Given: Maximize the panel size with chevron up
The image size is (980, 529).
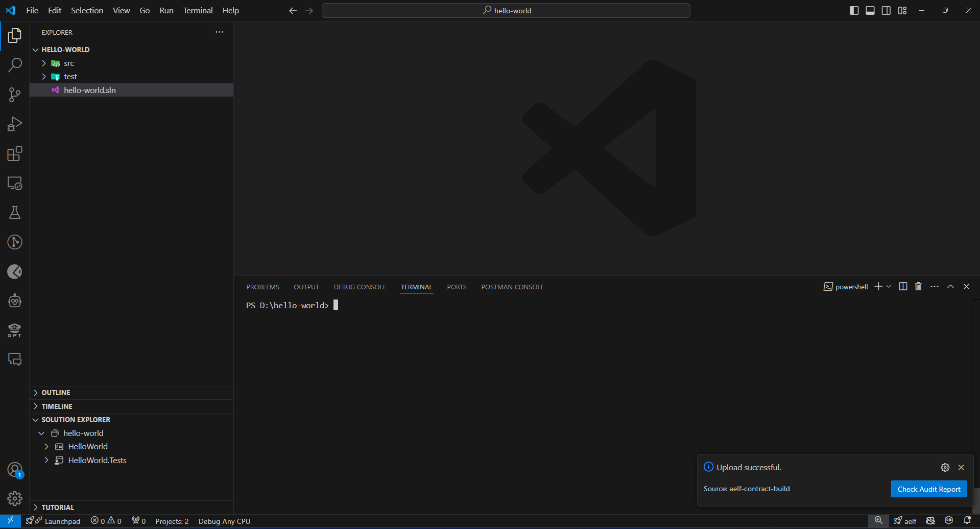Looking at the screenshot, I should [950, 287].
